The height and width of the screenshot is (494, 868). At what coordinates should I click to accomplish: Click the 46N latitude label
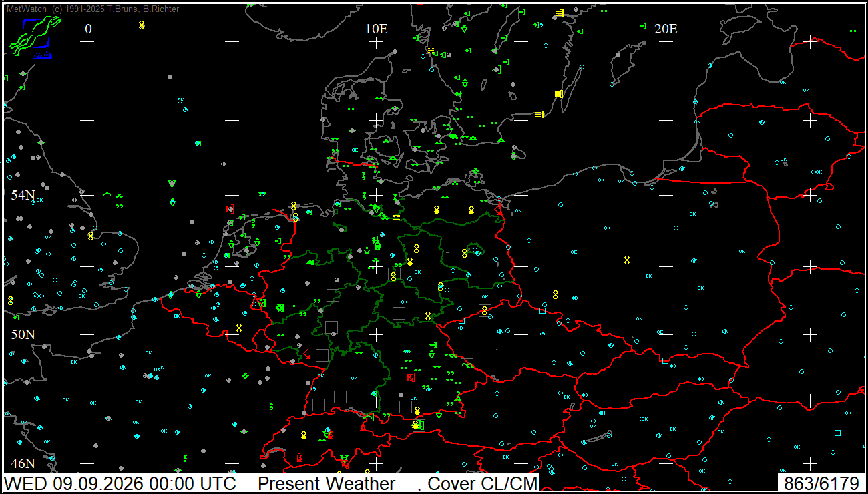(x=23, y=463)
